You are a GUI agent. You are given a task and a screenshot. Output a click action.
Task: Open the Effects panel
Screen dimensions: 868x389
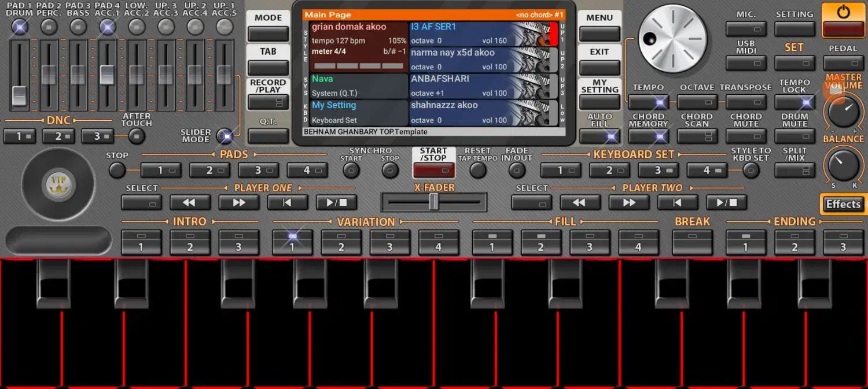click(x=843, y=204)
